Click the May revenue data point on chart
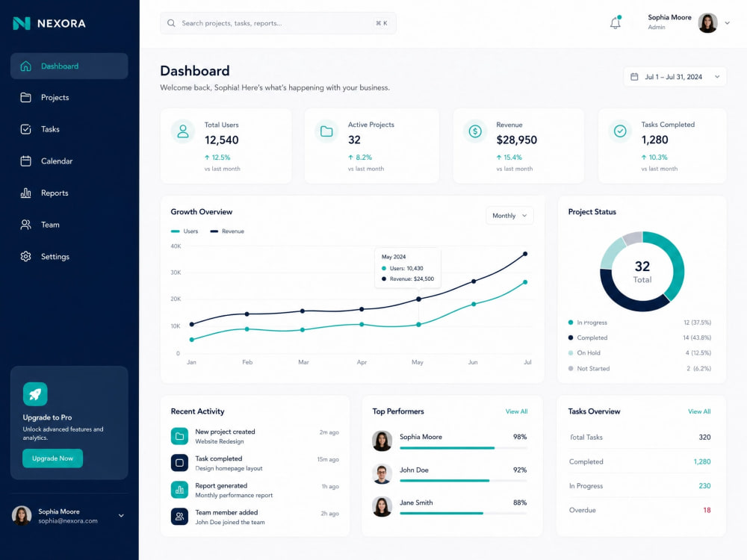The width and height of the screenshot is (747, 560). [419, 299]
